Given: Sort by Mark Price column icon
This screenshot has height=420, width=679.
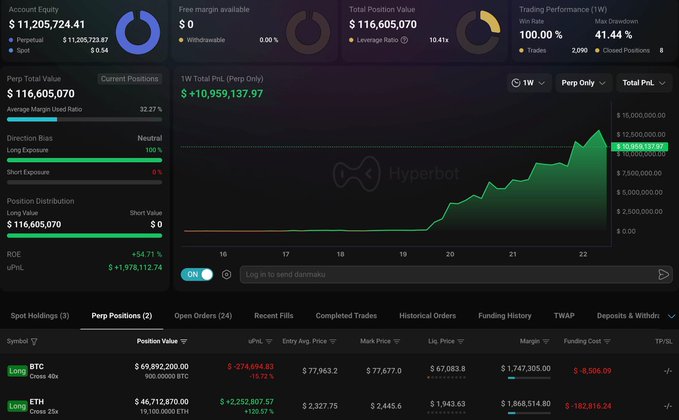Looking at the screenshot, I should [397, 342].
